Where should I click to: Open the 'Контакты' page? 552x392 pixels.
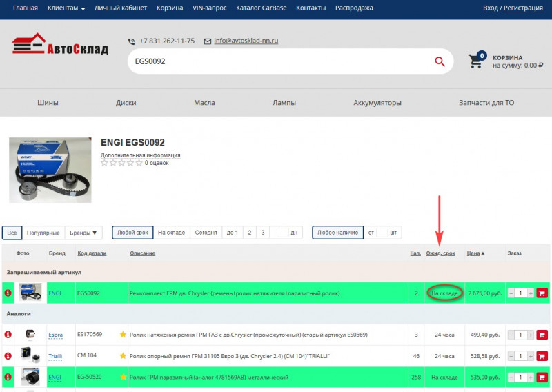coord(311,8)
